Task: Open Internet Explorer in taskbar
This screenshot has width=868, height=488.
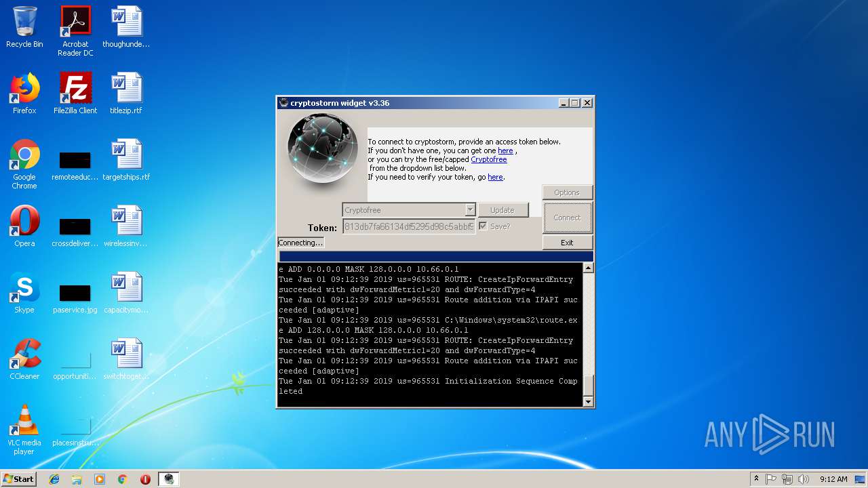Action: (x=54, y=479)
